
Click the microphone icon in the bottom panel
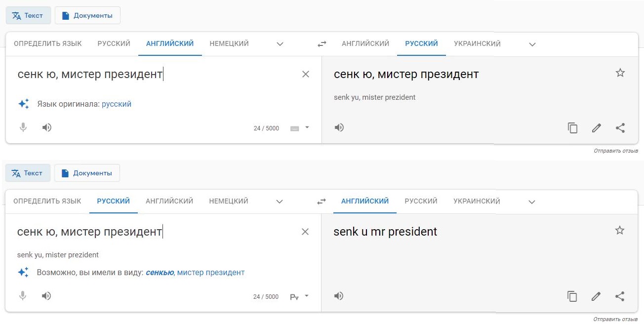[23, 296]
